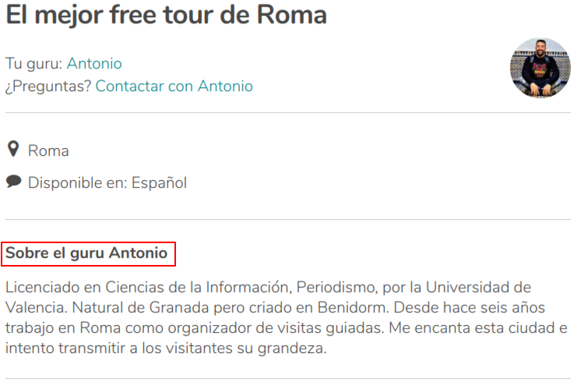Click the Tu guru label
Viewport: 588px width, 385px height.
(x=33, y=63)
